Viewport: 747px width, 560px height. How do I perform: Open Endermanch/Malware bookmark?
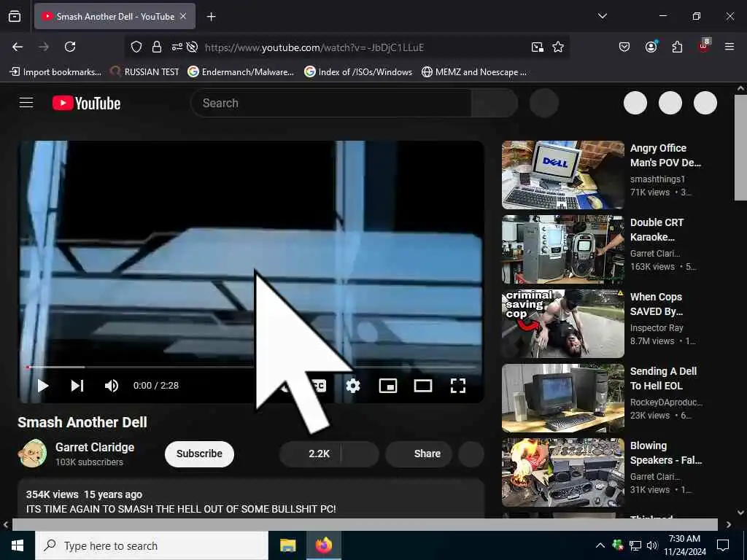(241, 72)
